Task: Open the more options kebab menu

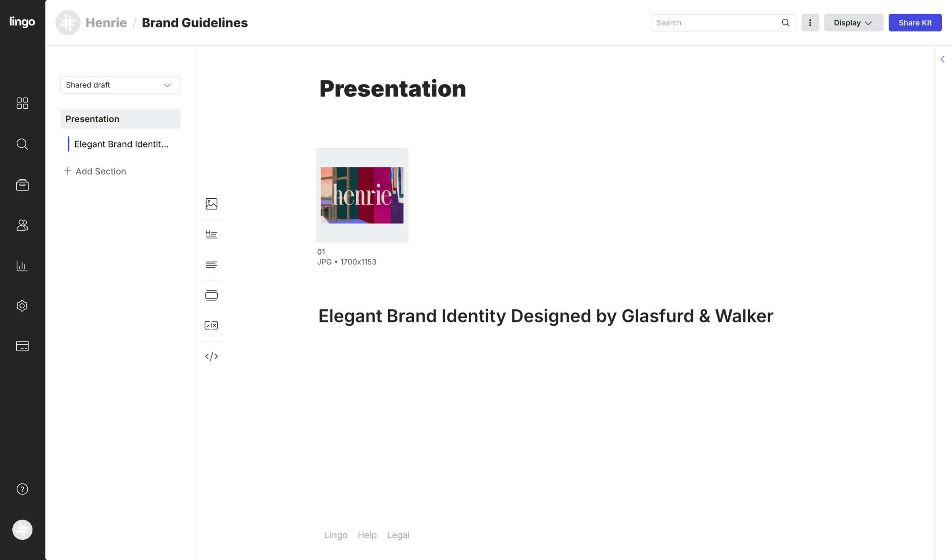Action: 810,23
